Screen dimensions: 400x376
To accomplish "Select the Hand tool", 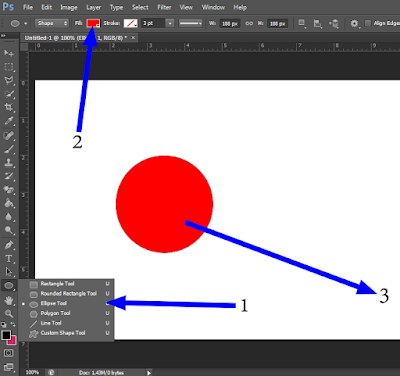I will (9, 300).
